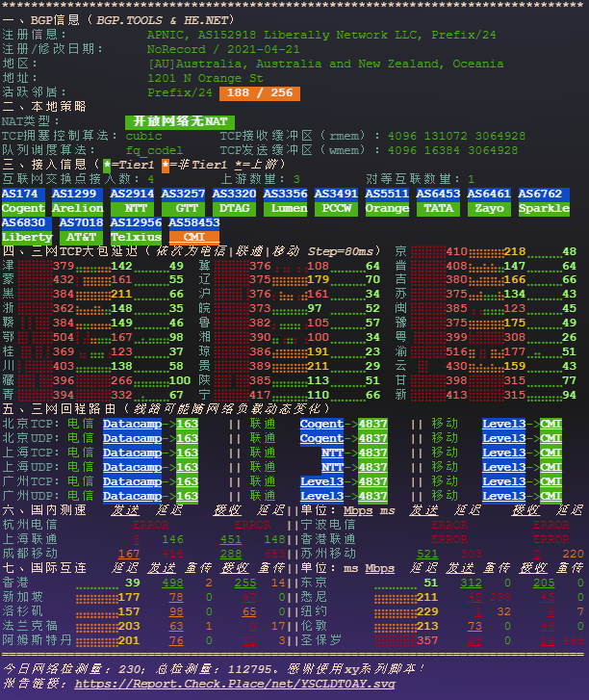
Task: Click 香港 send speed 498
Action: (172, 583)
